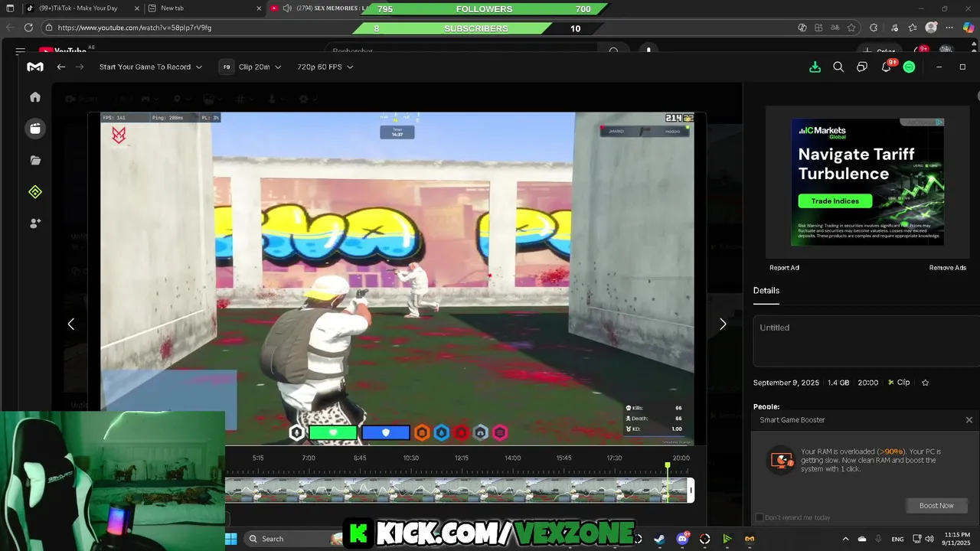Image resolution: width=980 pixels, height=551 pixels.
Task: Favorite the clip with the star icon
Action: 925,383
